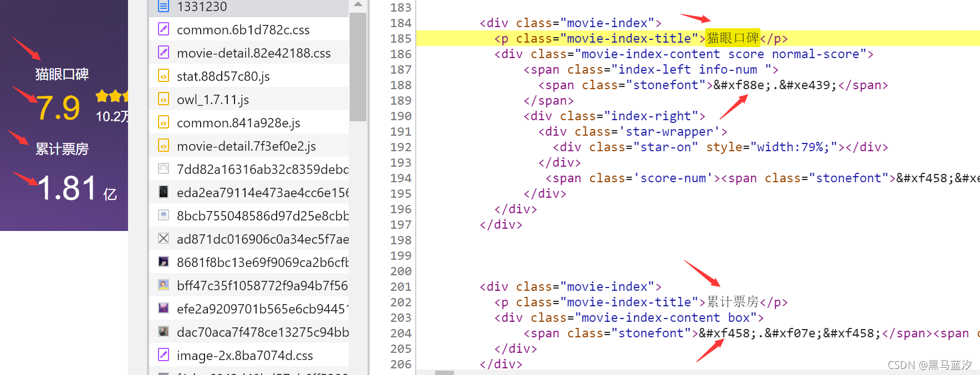This screenshot has height=375, width=980.
Task: Click the movie-index div on line 184
Action: (x=570, y=23)
